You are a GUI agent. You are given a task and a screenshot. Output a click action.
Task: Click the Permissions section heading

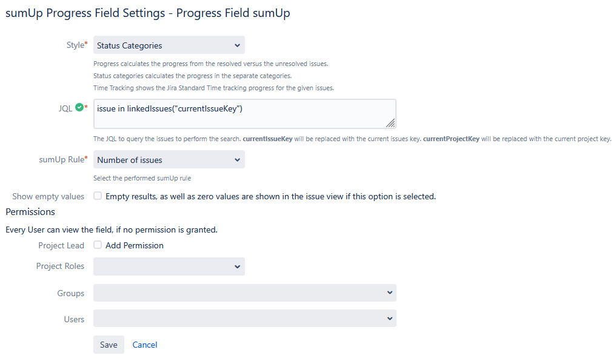tap(30, 212)
